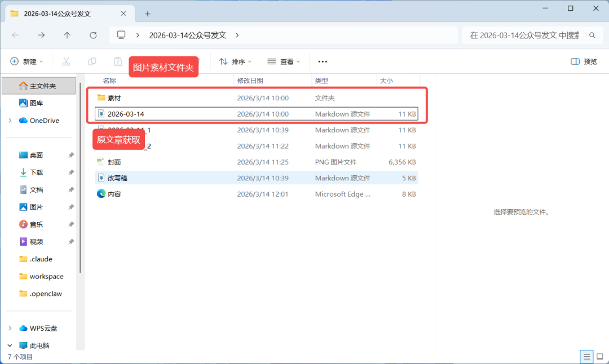Switch to details list view icon
The height and width of the screenshot is (364, 609).
586,356
